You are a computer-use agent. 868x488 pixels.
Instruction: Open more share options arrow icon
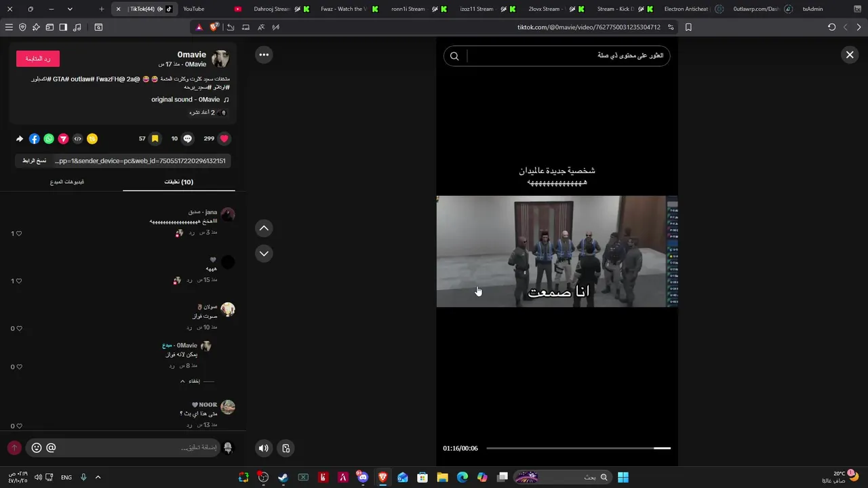point(20,139)
